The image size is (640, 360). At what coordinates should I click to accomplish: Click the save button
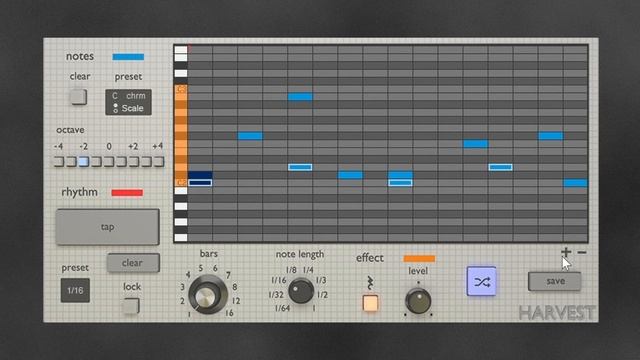tap(555, 281)
